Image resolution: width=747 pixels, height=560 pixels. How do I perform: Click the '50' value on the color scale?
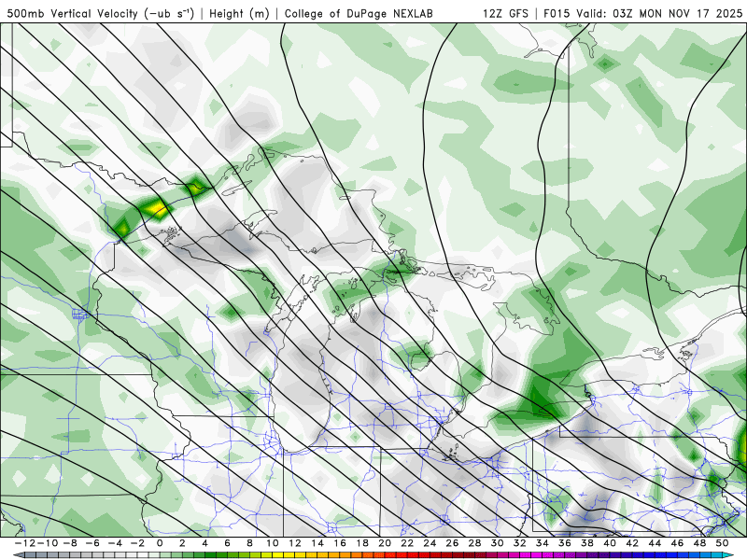coord(723,543)
